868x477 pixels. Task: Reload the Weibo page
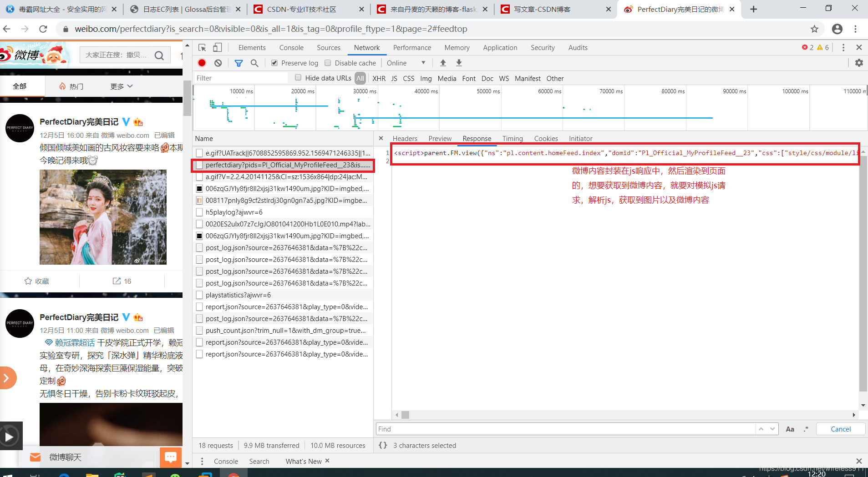[x=43, y=29]
